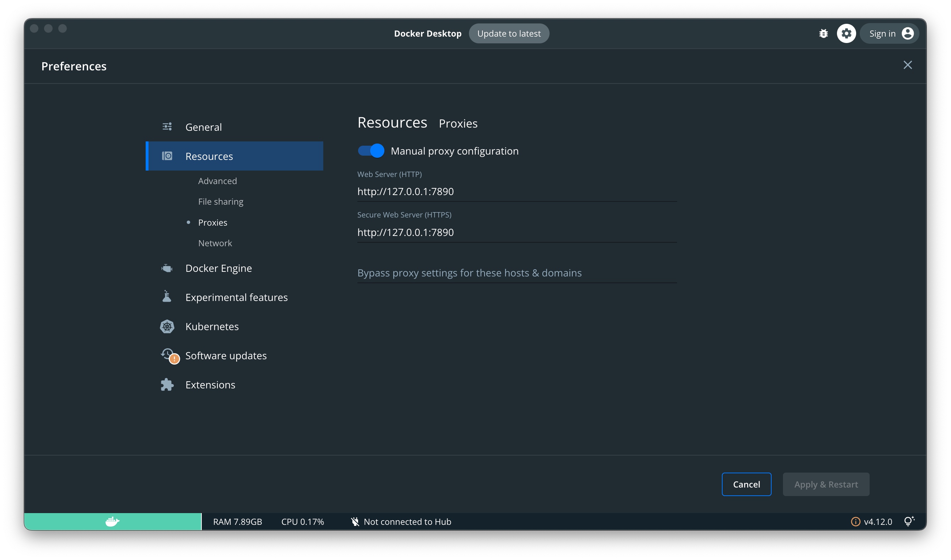Switch to the Proxies tab

coord(458,123)
